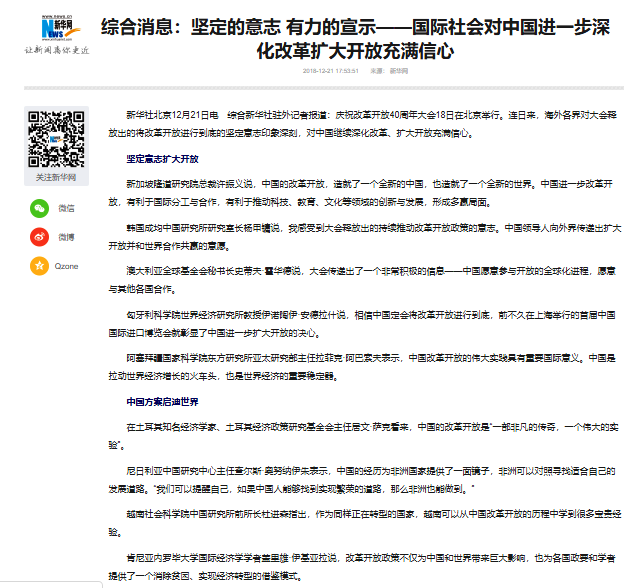Screen dimensions: 631x588
Task: Click the publication date 2018-12-21 timestamp
Action: (330, 71)
